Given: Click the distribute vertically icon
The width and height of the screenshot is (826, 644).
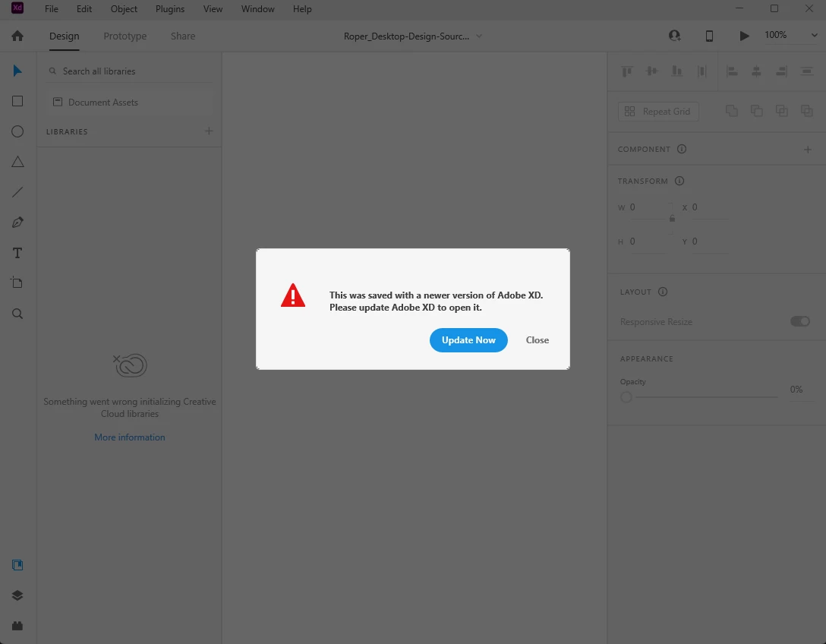Looking at the screenshot, I should [x=806, y=71].
